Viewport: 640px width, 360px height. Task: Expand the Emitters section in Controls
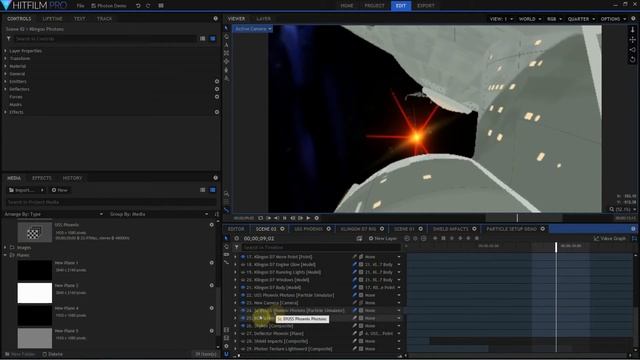(5, 81)
